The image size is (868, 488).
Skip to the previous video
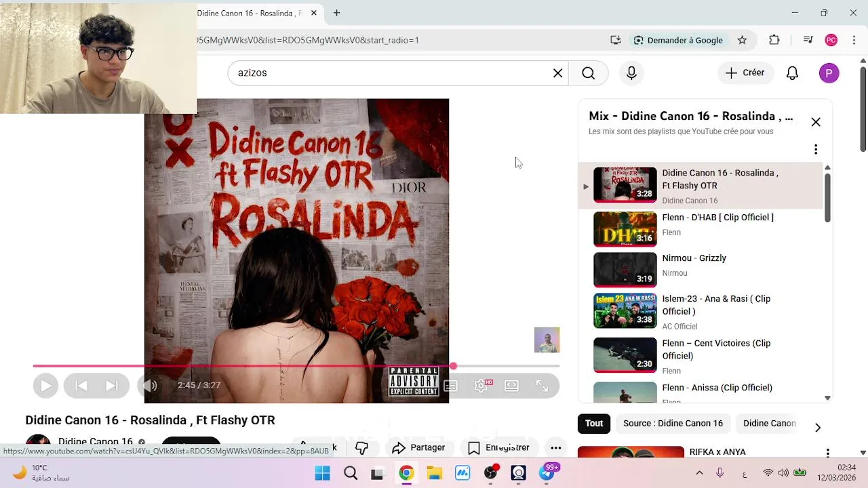tap(81, 386)
